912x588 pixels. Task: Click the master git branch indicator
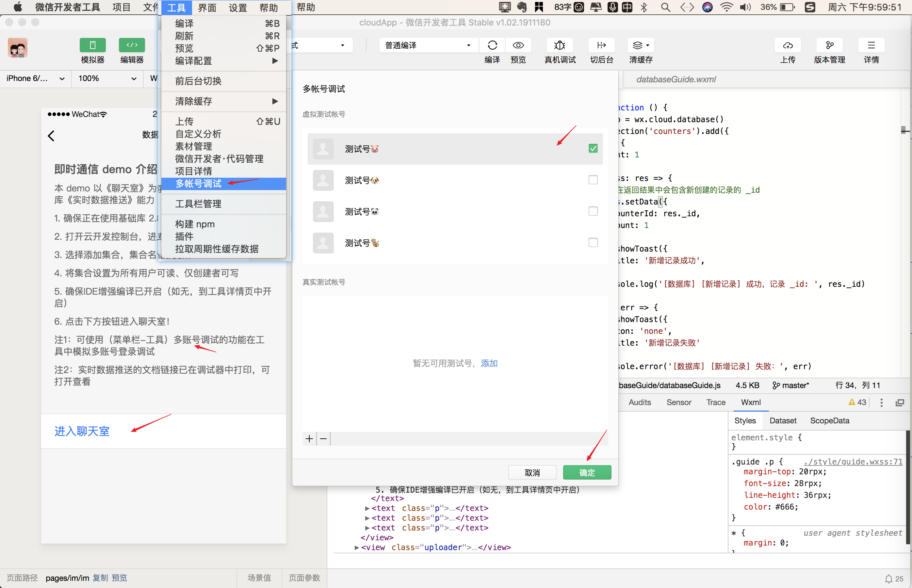coord(790,385)
